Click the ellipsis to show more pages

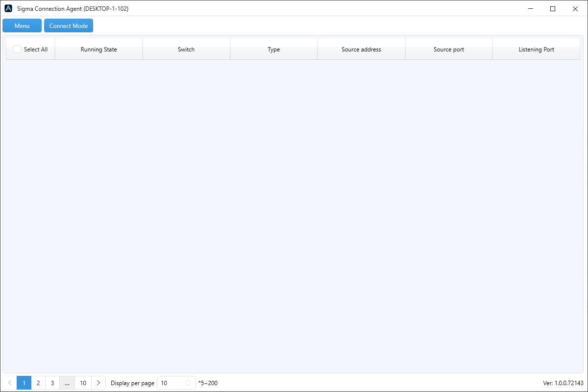click(x=67, y=383)
